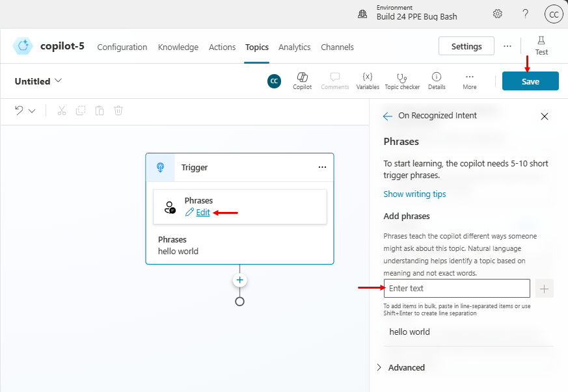The height and width of the screenshot is (392, 568).
Task: Open the settings gear icon
Action: tap(497, 14)
